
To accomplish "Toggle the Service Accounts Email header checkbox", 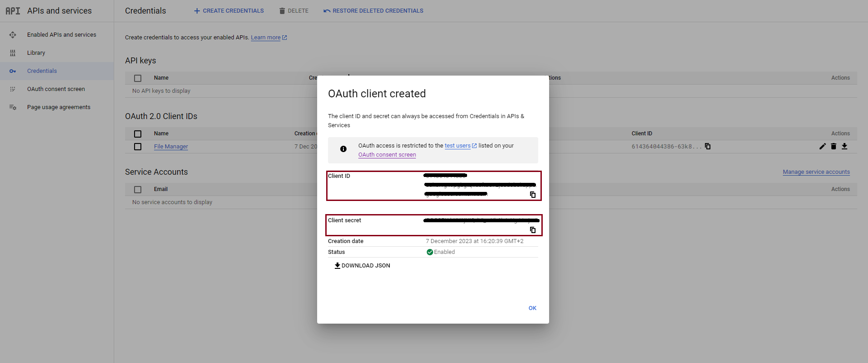I will coord(138,190).
